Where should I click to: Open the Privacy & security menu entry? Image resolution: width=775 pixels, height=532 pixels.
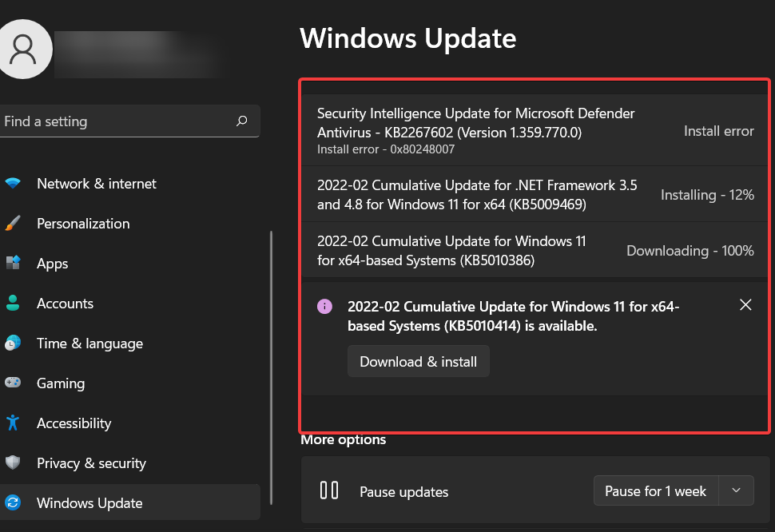(91, 463)
